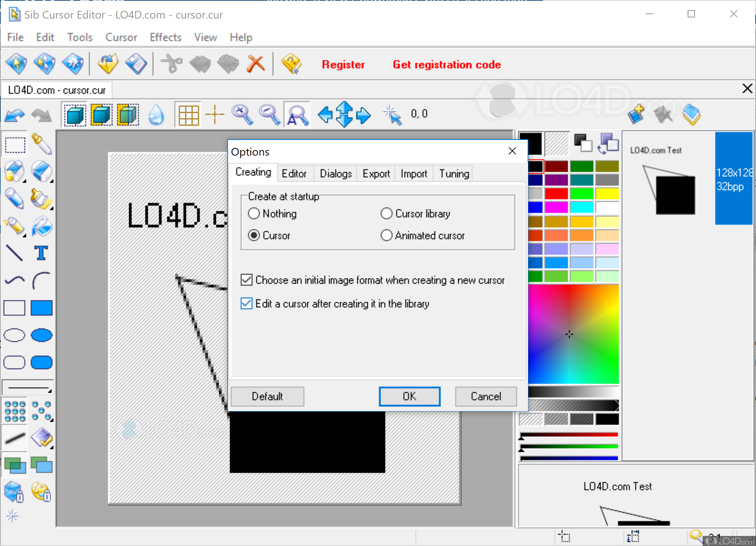This screenshot has width=756, height=546.
Task: Click the Undo arrow icon
Action: [x=15, y=115]
